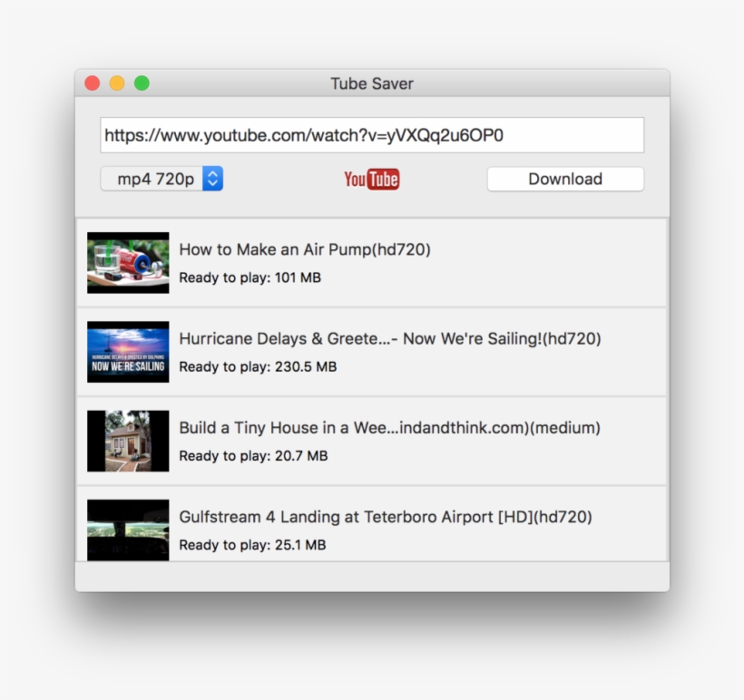Image resolution: width=744 pixels, height=700 pixels.
Task: Click title 'How to Make an Air Pump(hd720)'
Action: [x=305, y=249]
